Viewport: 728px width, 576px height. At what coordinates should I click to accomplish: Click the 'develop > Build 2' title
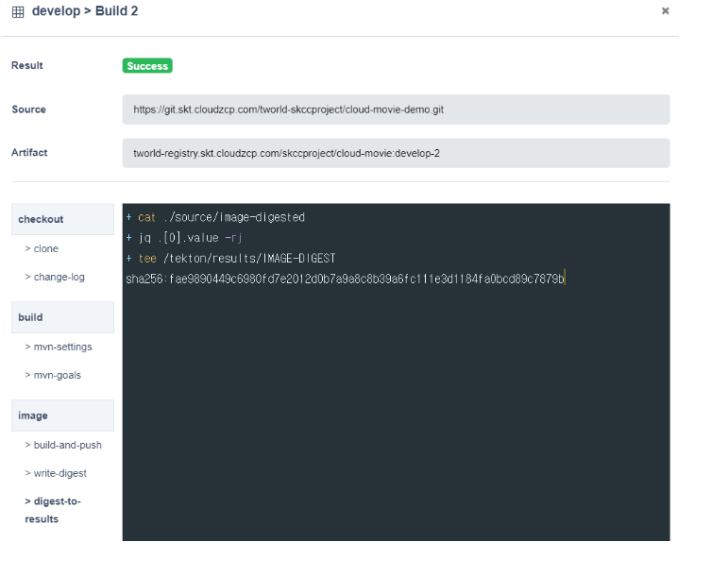pyautogui.click(x=85, y=11)
